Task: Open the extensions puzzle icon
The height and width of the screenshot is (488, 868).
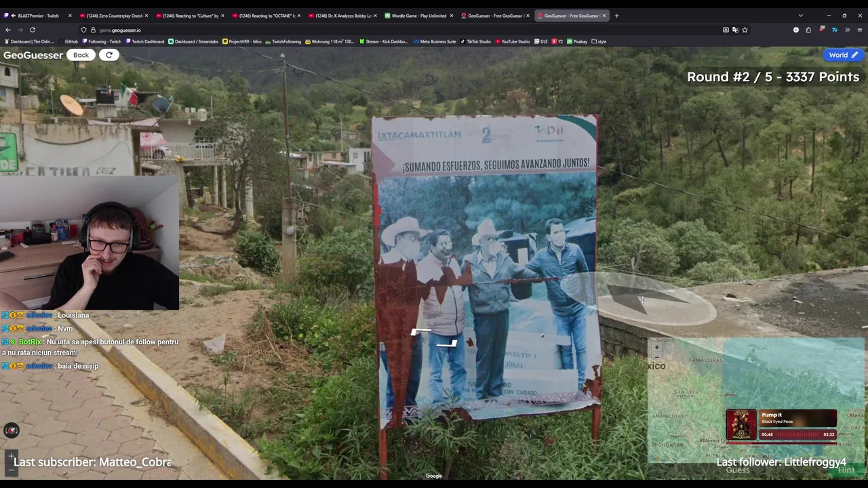Action: click(808, 30)
